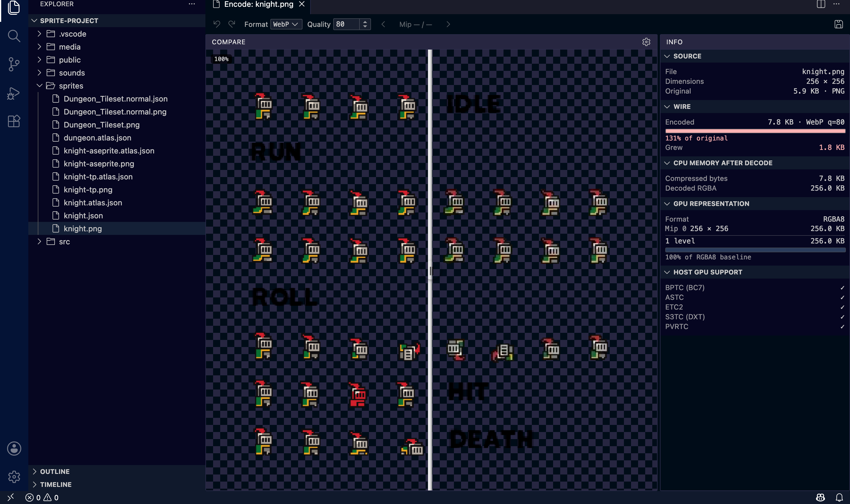This screenshot has height=504, width=850.
Task: Open Dungeon_Tileset.normal.json file
Action: click(117, 99)
